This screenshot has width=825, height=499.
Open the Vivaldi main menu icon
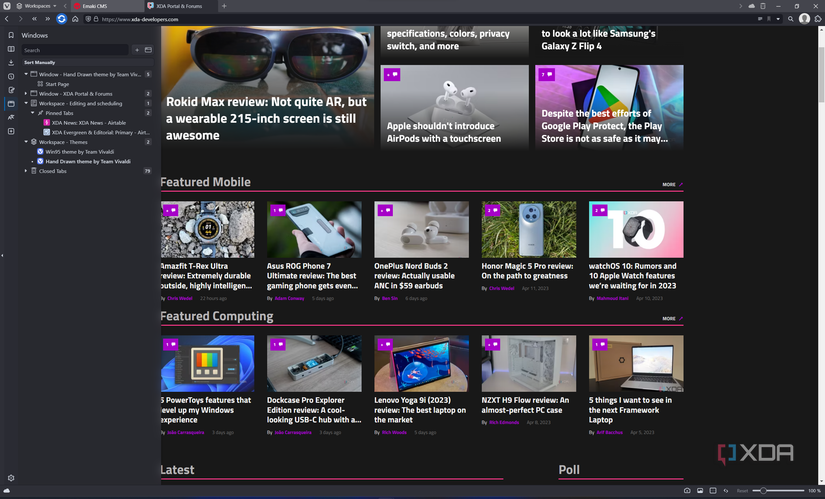coord(6,6)
